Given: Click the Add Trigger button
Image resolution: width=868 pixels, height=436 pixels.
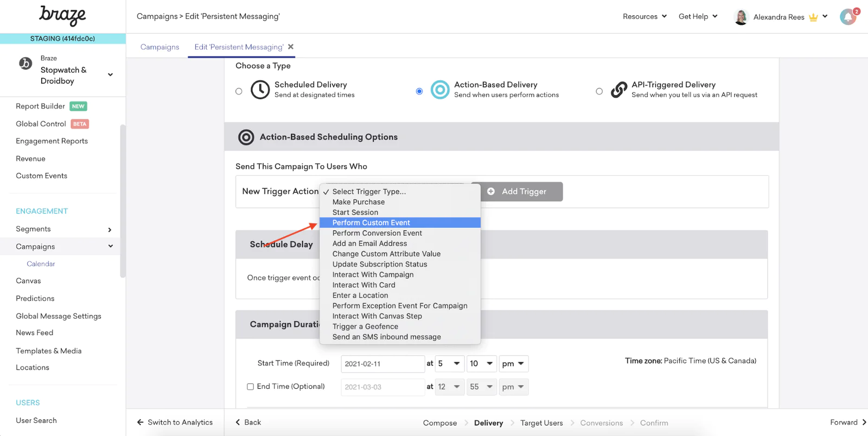Looking at the screenshot, I should tap(517, 191).
